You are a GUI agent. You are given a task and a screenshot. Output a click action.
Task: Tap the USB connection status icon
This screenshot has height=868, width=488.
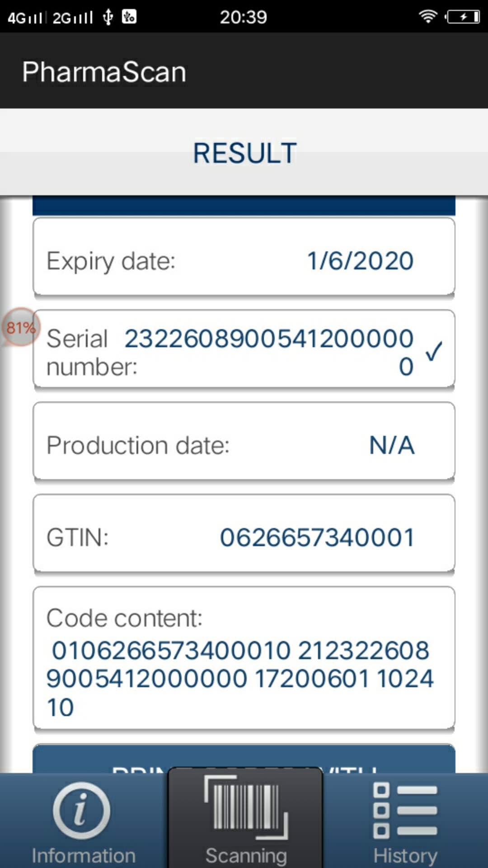(x=108, y=17)
